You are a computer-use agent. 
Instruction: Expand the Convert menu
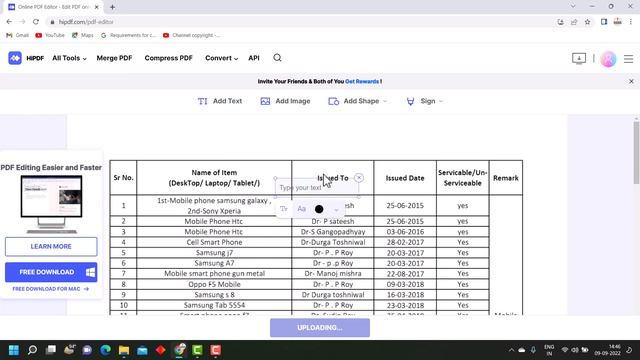222,58
